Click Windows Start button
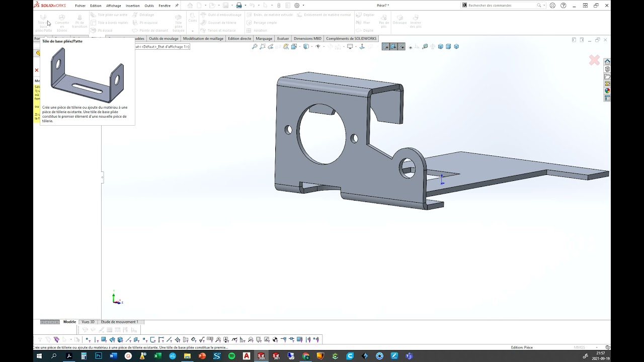The height and width of the screenshot is (362, 644). coord(39,356)
